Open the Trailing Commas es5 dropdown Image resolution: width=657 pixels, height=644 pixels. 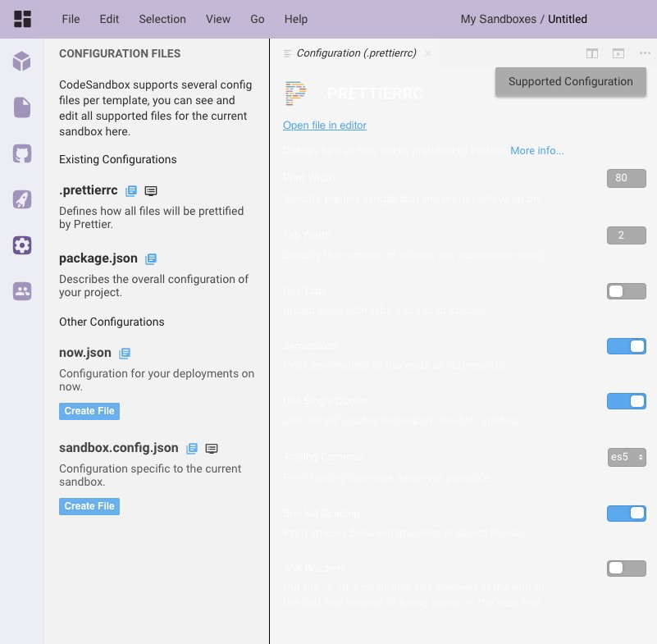pyautogui.click(x=627, y=457)
